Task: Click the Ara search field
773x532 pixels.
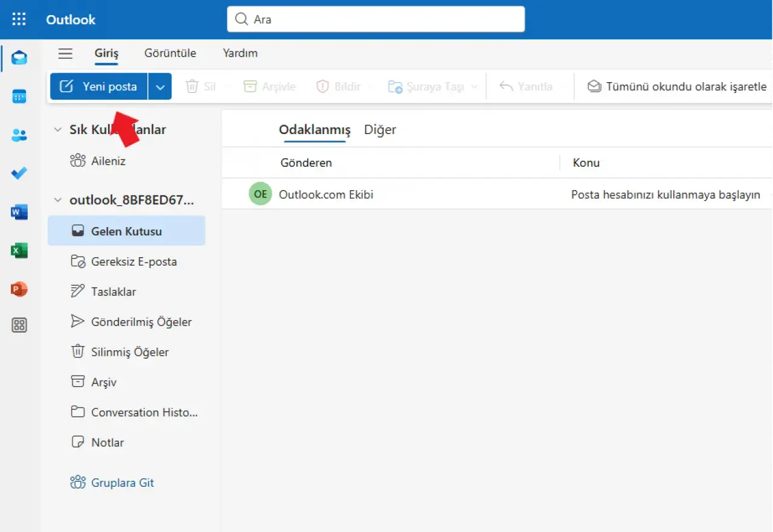Action: (376, 19)
